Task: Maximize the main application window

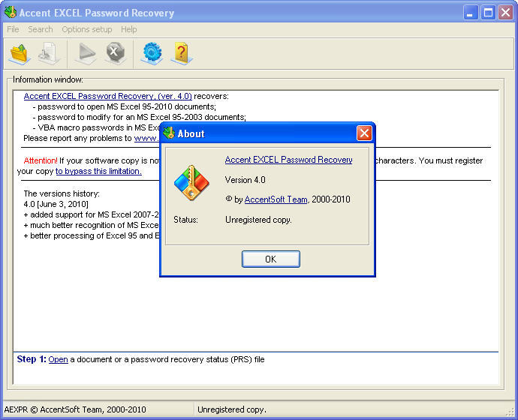Action: tap(488, 13)
